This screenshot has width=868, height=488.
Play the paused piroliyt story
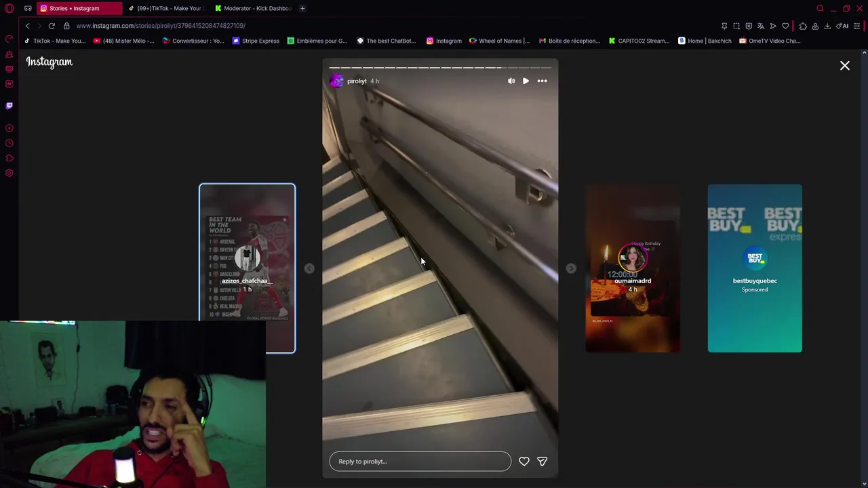click(526, 81)
